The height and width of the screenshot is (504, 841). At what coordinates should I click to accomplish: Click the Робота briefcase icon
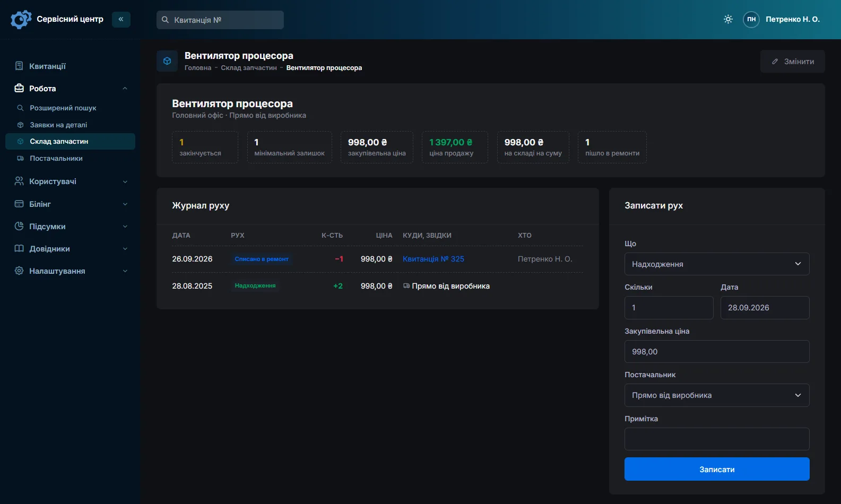[x=19, y=88]
